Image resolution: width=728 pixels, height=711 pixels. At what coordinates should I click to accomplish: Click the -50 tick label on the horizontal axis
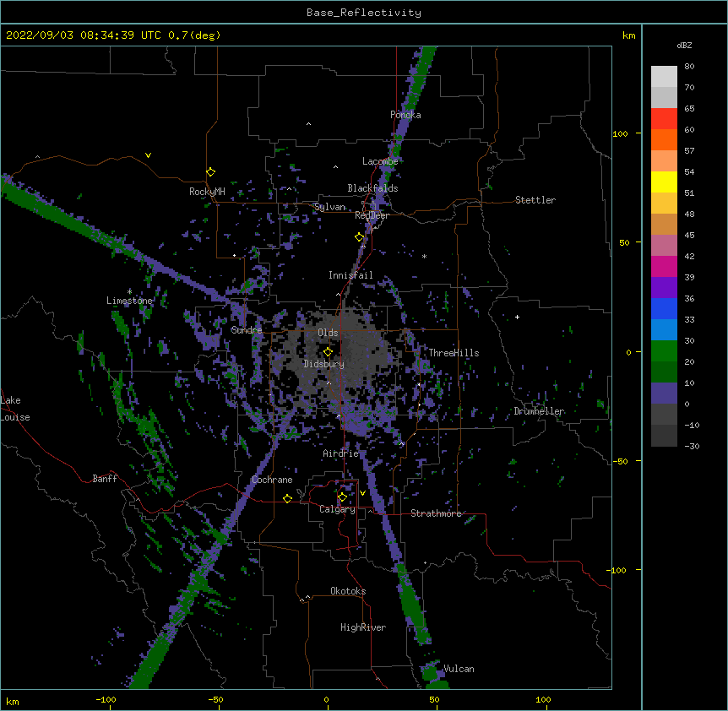215,700
